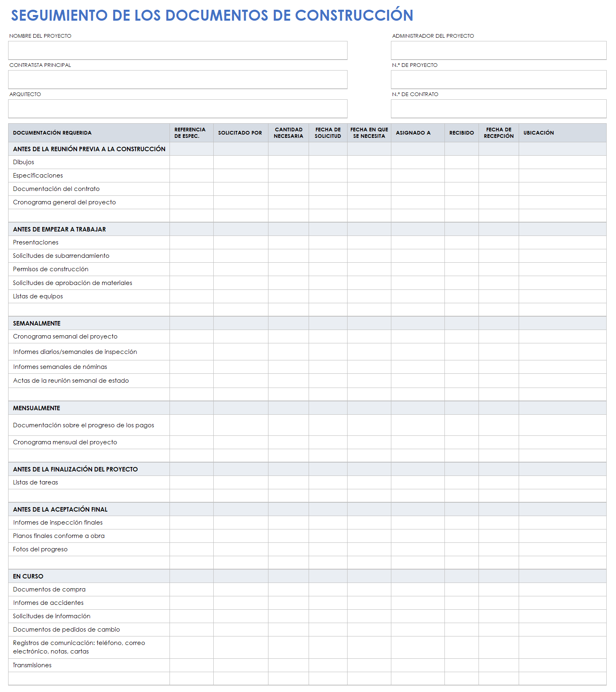616x692 pixels.
Task: Click the N.º de Proyecto field
Action: click(x=498, y=79)
